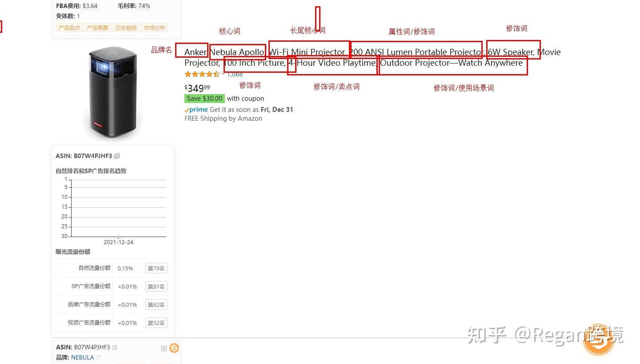Copy the ASIN B07W4PJHF3 using the copy icon
The height and width of the screenshot is (364, 640).
(x=116, y=156)
